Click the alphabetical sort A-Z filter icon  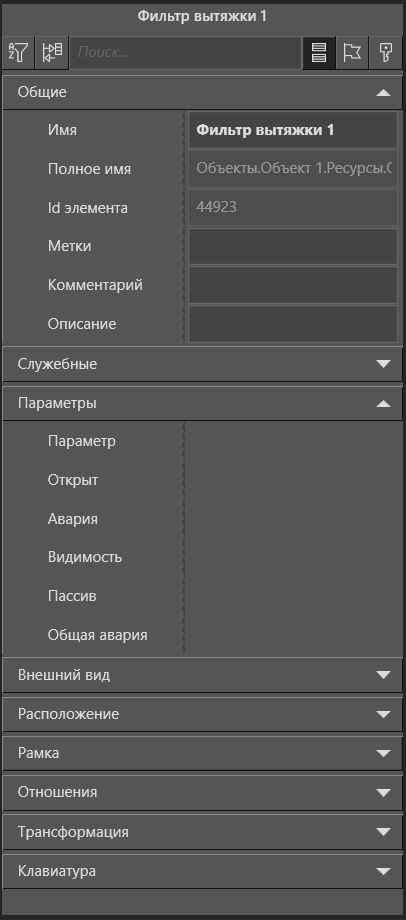pos(18,53)
